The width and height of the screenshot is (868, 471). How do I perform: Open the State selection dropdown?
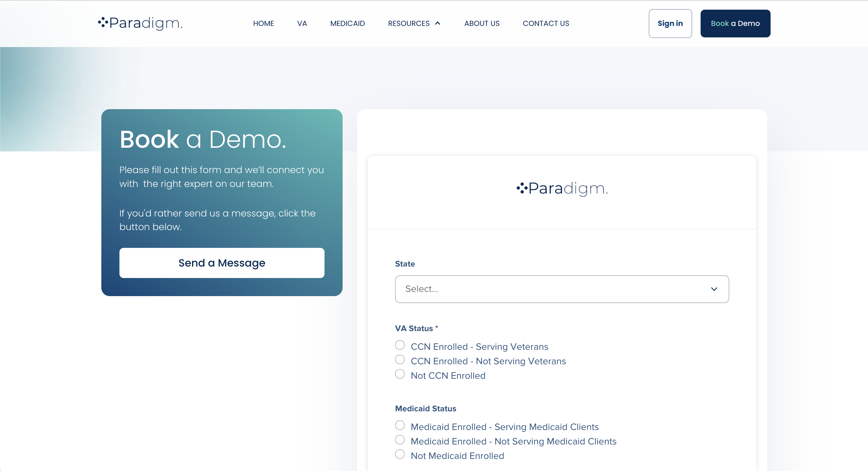click(x=561, y=289)
